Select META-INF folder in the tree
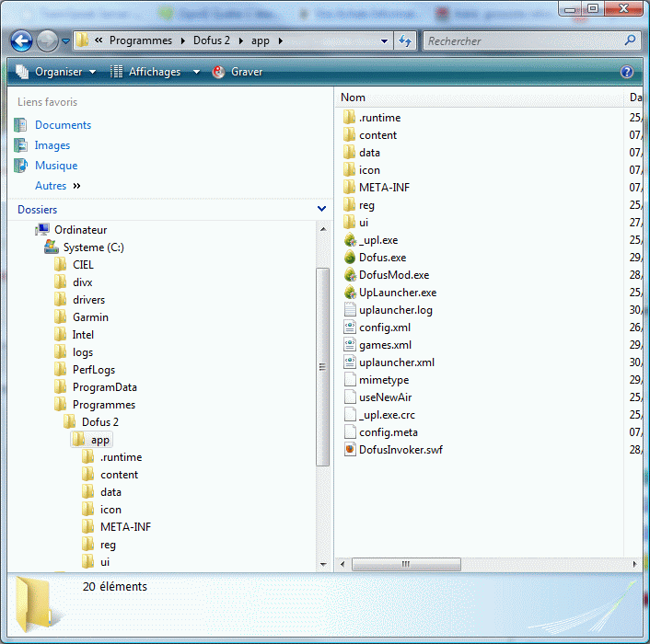650x644 pixels. [x=125, y=527]
